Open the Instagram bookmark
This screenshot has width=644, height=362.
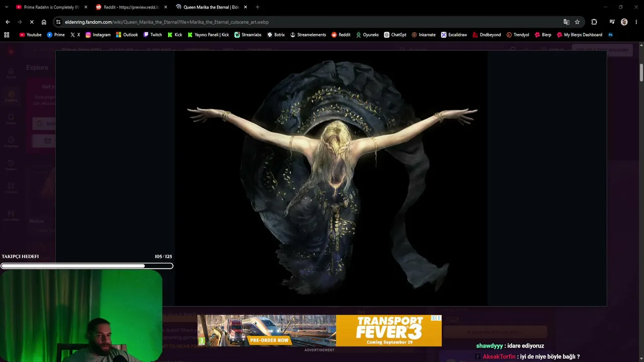[x=98, y=35]
